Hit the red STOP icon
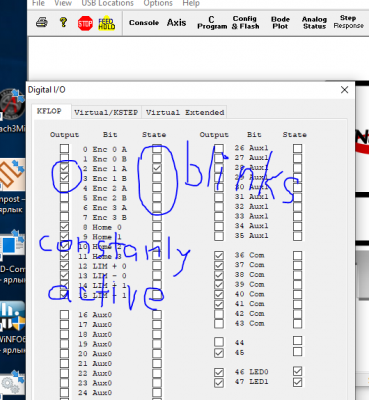 click(x=85, y=23)
